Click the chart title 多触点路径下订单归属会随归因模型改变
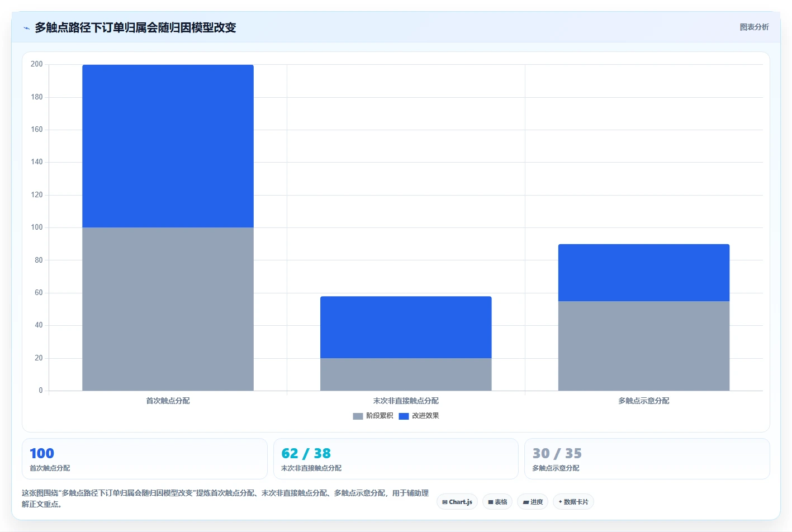 click(x=135, y=27)
